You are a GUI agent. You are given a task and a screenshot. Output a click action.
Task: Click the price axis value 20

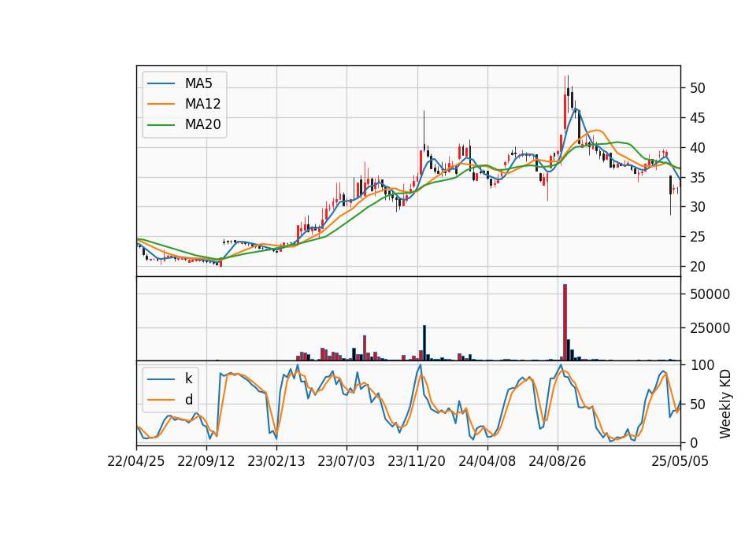pyautogui.click(x=697, y=267)
